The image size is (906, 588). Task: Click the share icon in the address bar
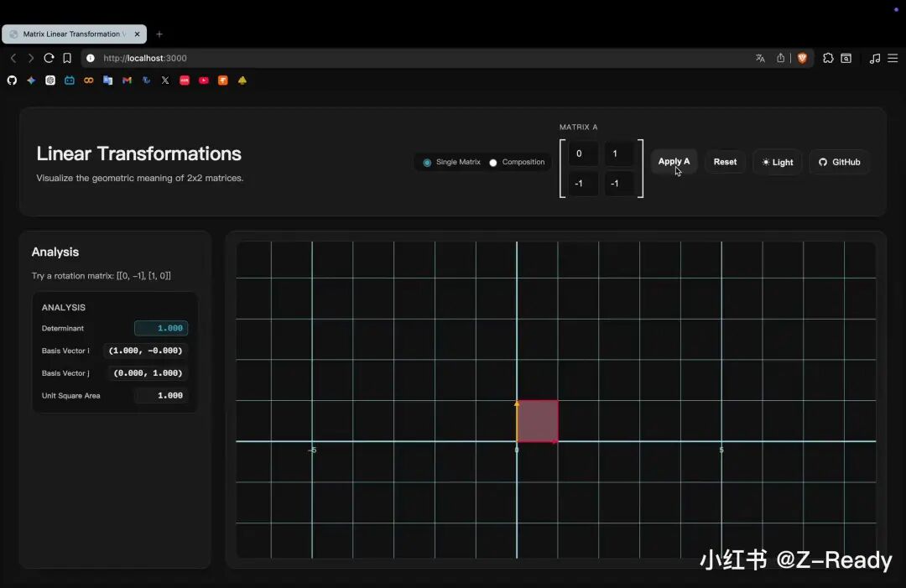coord(781,58)
